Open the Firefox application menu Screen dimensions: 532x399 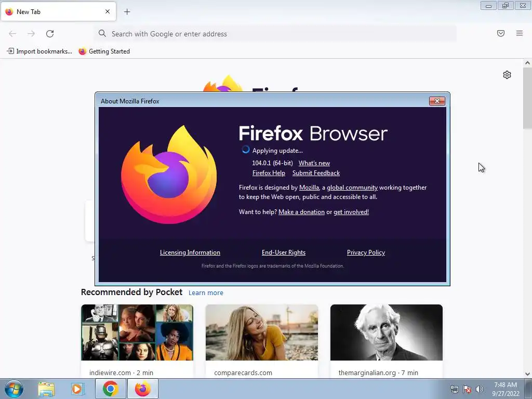(520, 33)
